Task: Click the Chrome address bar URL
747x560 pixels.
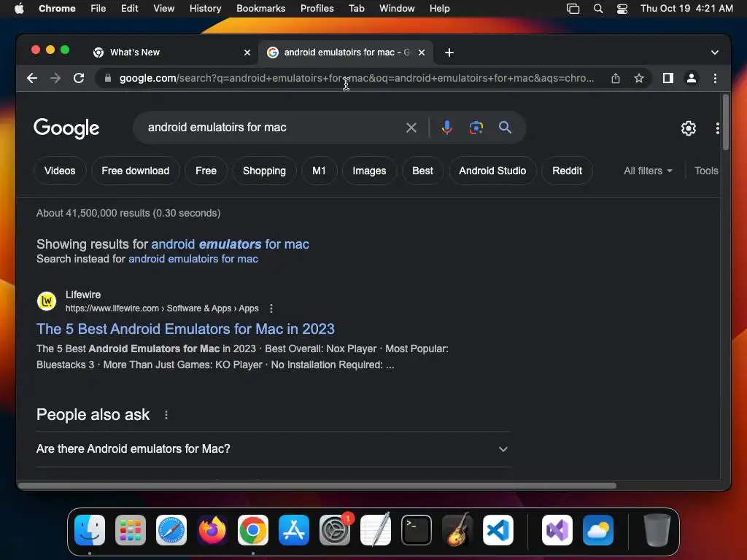Action: coord(356,78)
